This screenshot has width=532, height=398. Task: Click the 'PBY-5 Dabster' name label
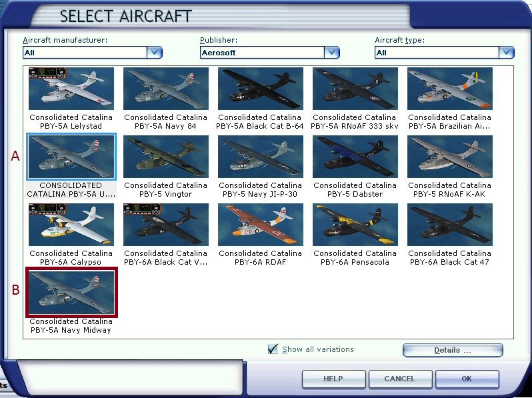(x=355, y=194)
